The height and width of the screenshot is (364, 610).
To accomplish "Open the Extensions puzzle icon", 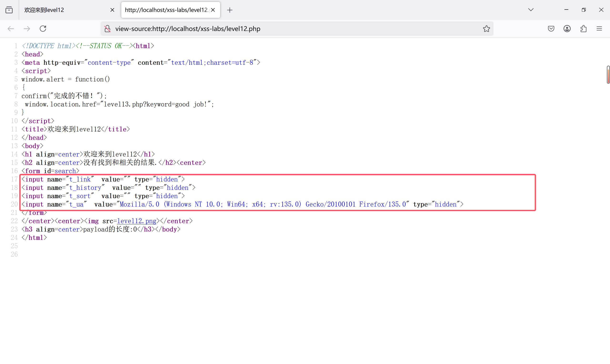I will 583,29.
